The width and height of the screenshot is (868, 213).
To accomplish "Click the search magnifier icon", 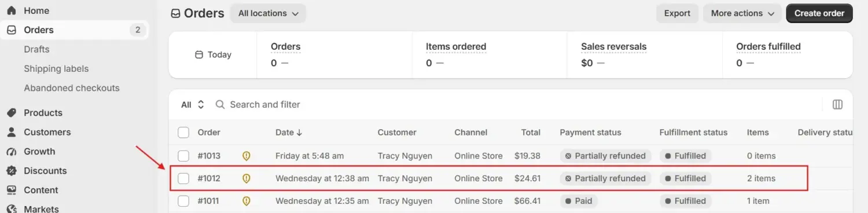I will [x=220, y=105].
